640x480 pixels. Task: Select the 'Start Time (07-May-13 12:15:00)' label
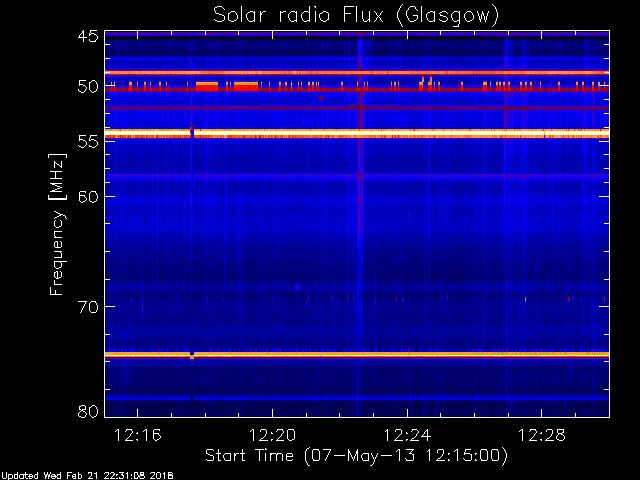[x=356, y=456]
